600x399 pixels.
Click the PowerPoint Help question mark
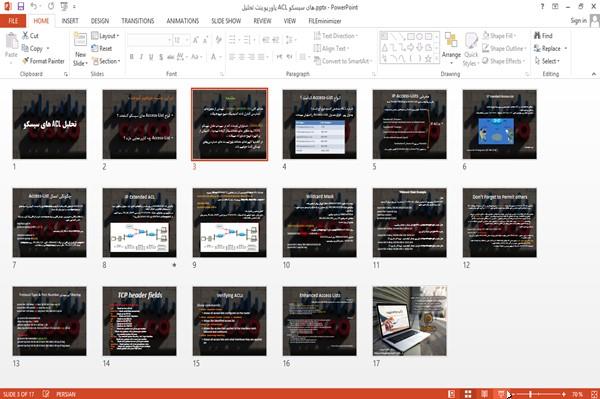(542, 7)
